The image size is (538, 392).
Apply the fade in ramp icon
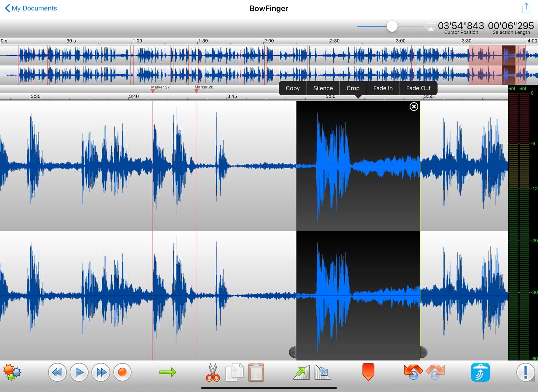pyautogui.click(x=302, y=372)
